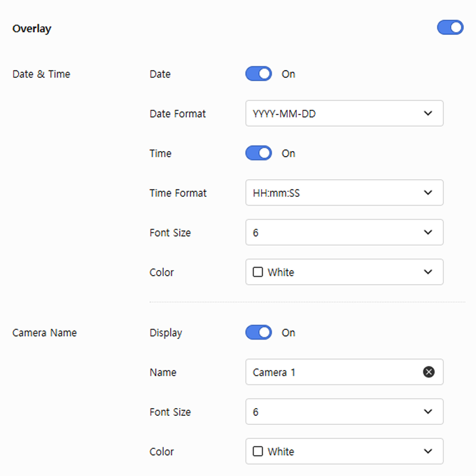Click the Date Format chevron arrow
Screen dimensions: 476x476
pyautogui.click(x=428, y=113)
